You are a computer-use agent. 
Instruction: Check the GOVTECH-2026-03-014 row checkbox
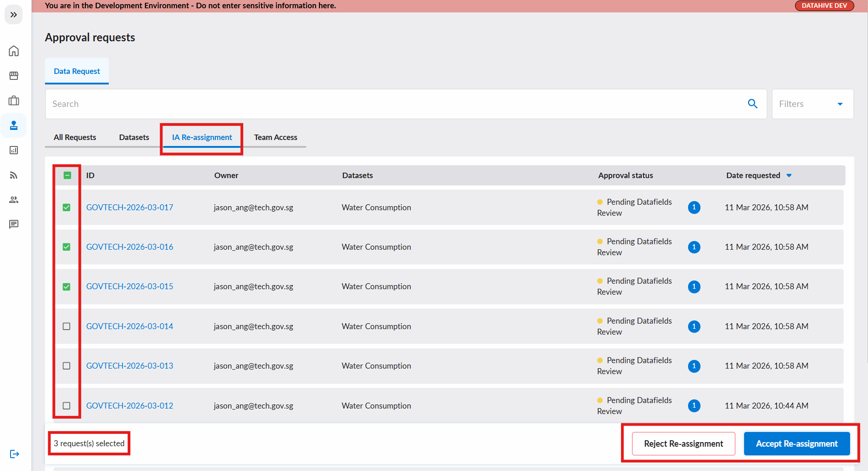tap(67, 326)
